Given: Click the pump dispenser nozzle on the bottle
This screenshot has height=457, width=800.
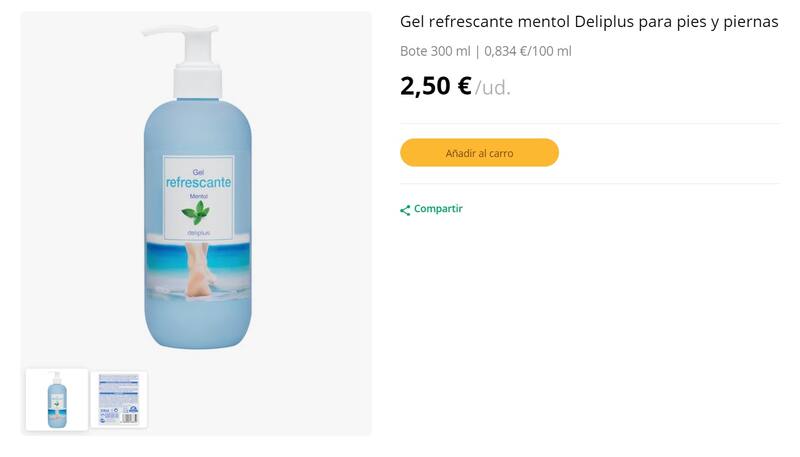Looking at the screenshot, I should [x=158, y=32].
